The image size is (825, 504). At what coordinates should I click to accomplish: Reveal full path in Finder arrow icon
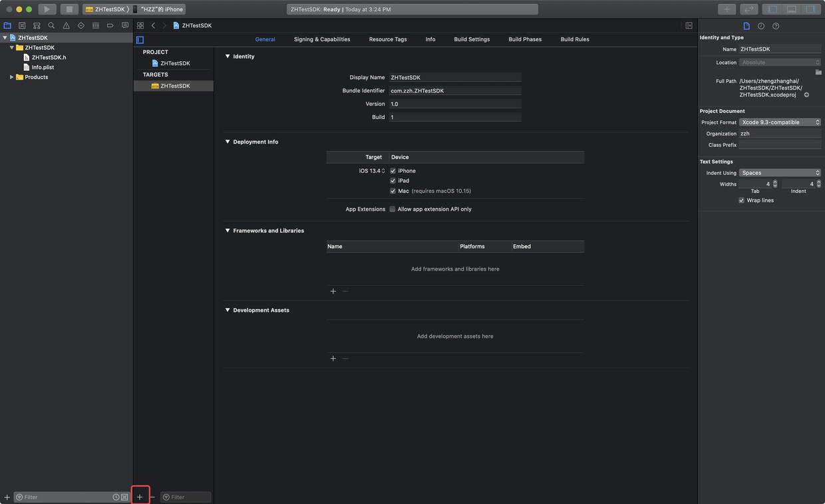coord(806,95)
